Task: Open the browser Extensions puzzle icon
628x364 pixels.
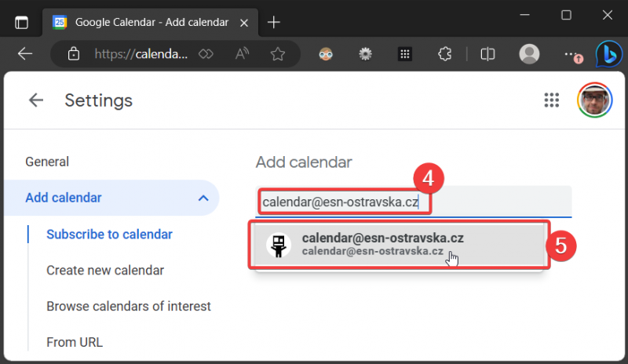Action: (x=444, y=54)
